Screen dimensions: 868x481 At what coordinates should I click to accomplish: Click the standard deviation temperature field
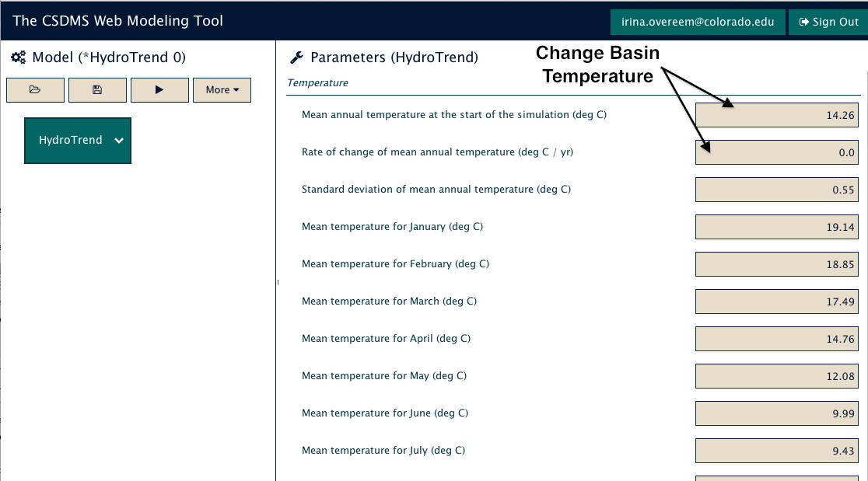[777, 190]
